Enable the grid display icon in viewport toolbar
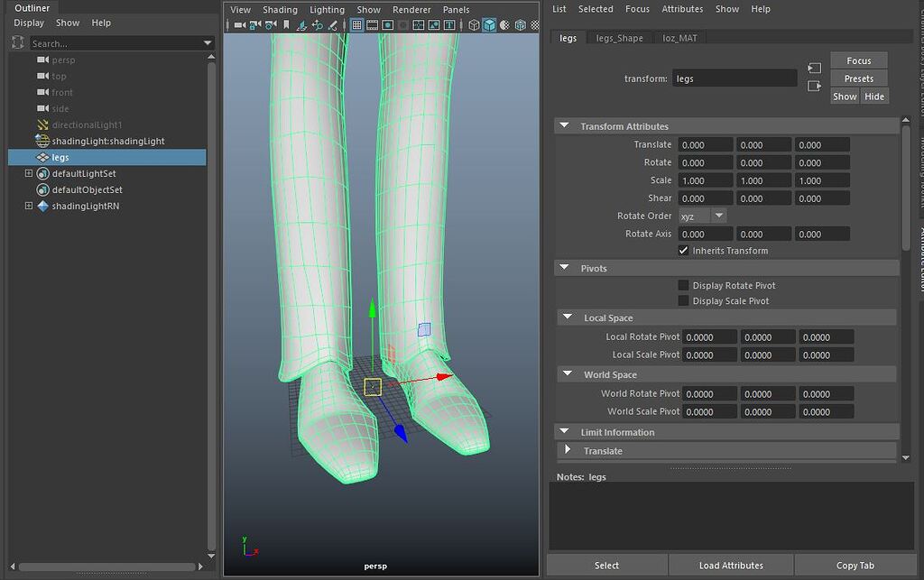Viewport: 924px width, 580px height. (x=356, y=25)
